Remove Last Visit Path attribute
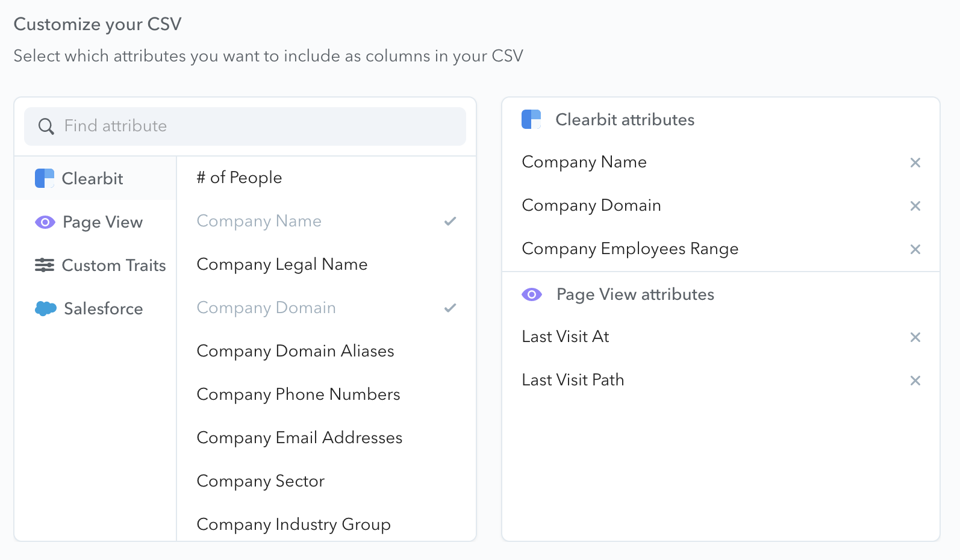Viewport: 960px width, 560px height. [x=915, y=381]
